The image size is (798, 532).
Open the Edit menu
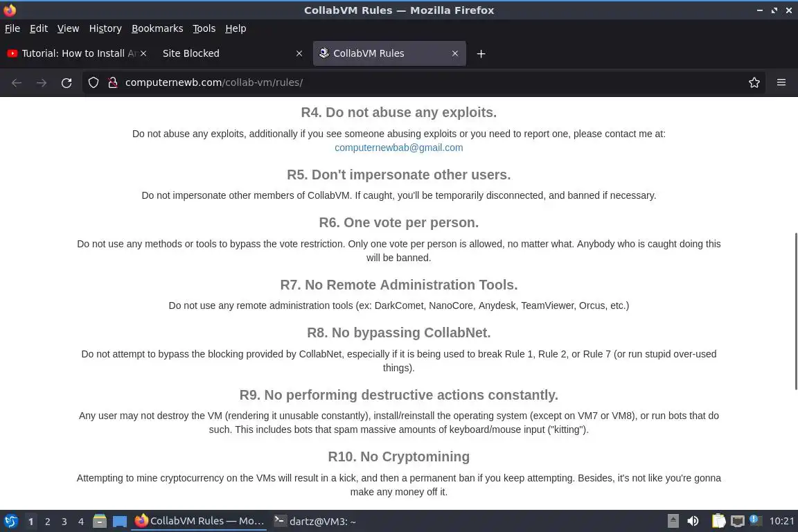click(x=39, y=28)
